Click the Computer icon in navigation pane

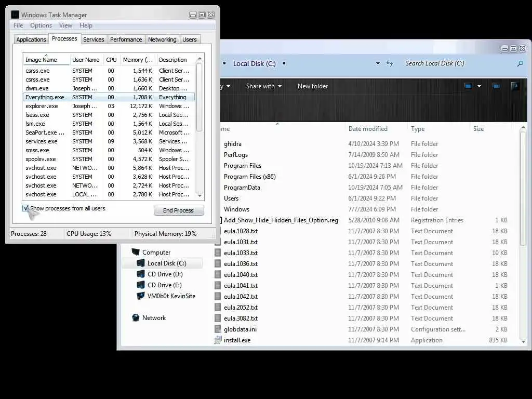[x=136, y=252]
